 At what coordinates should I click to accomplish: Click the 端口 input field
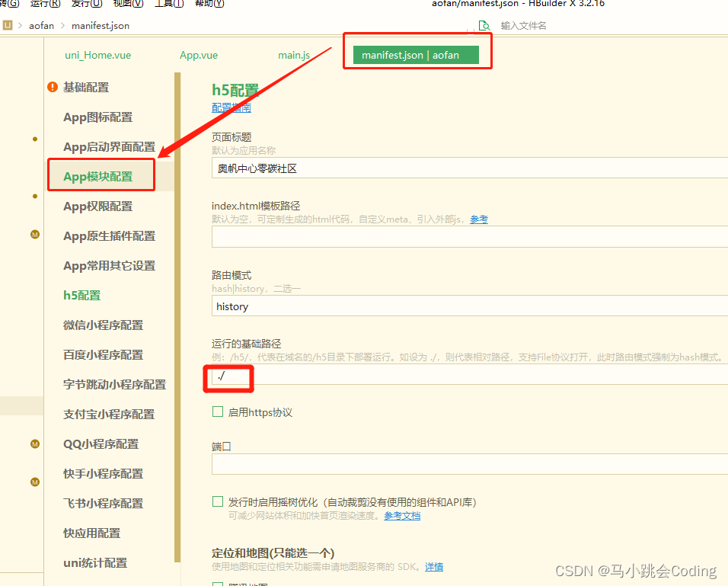[x=469, y=464]
